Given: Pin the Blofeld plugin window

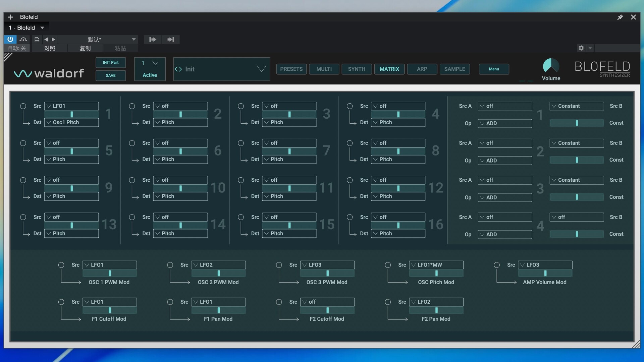Looking at the screenshot, I should pos(620,17).
